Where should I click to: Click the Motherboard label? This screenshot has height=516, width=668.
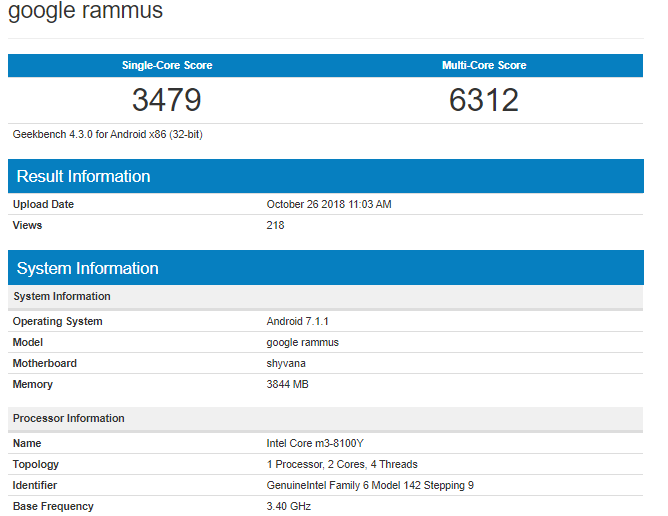click(x=45, y=363)
